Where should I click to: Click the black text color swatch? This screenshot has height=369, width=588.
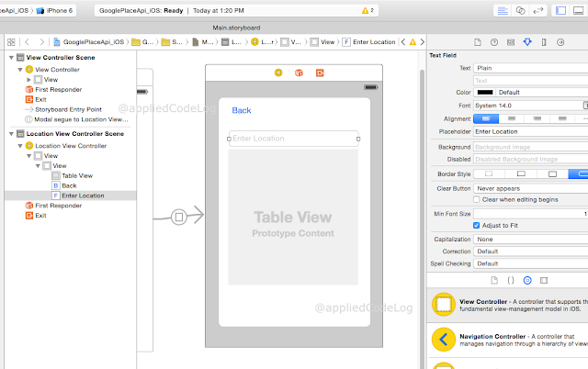pyautogui.click(x=485, y=93)
